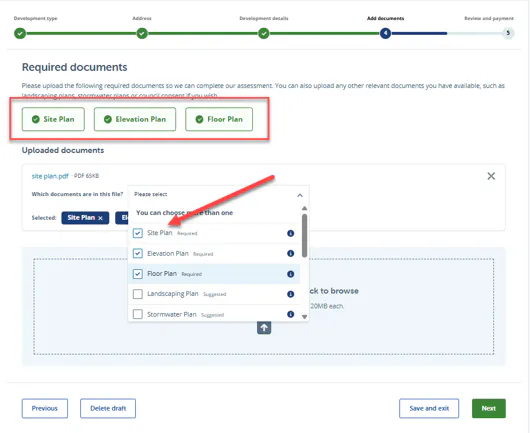The height and width of the screenshot is (433, 530).
Task: Check the Landscaping Plan checkbox
Action: point(138,294)
